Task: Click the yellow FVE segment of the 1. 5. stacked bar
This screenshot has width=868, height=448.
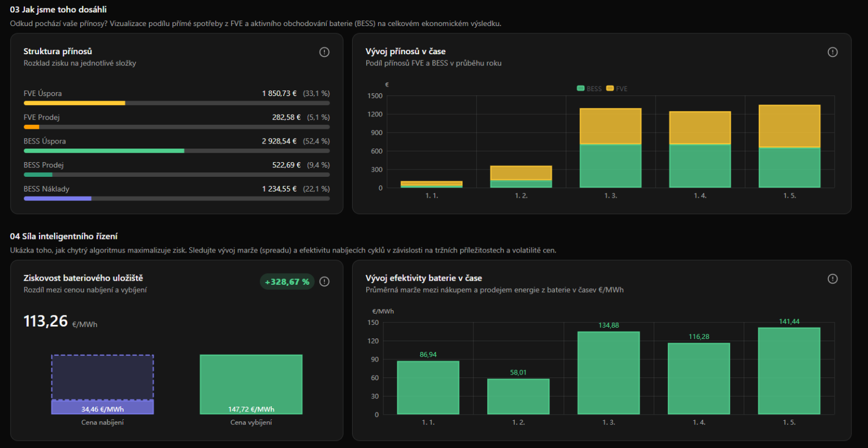Action: click(789, 127)
